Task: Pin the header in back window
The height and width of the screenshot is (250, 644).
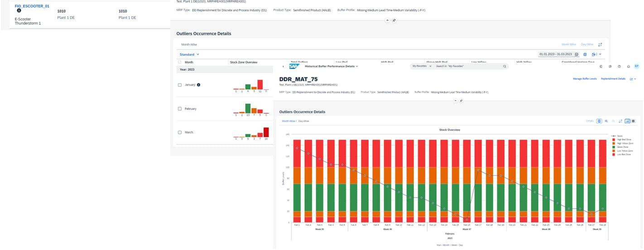Action: (x=394, y=20)
